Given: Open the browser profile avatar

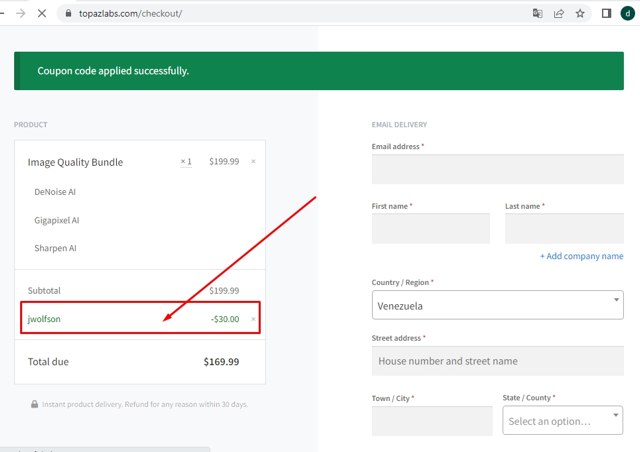Looking at the screenshot, I should pyautogui.click(x=627, y=14).
